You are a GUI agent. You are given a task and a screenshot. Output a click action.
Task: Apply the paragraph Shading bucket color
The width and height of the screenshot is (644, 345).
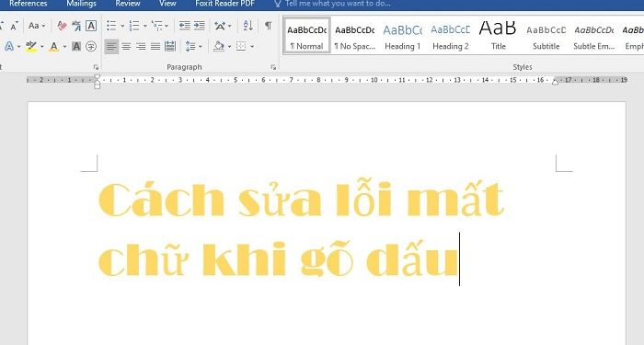click(219, 46)
